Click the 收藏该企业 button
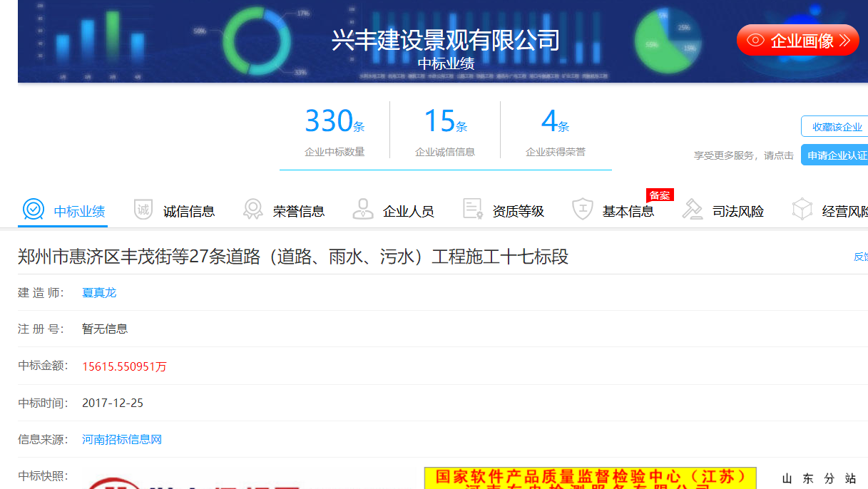868x489 pixels. point(834,127)
